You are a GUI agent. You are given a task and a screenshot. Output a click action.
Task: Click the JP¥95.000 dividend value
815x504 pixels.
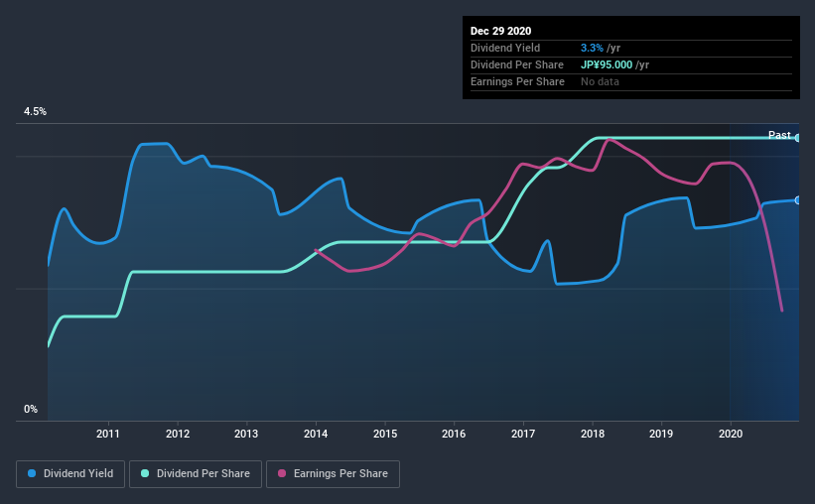(x=607, y=64)
